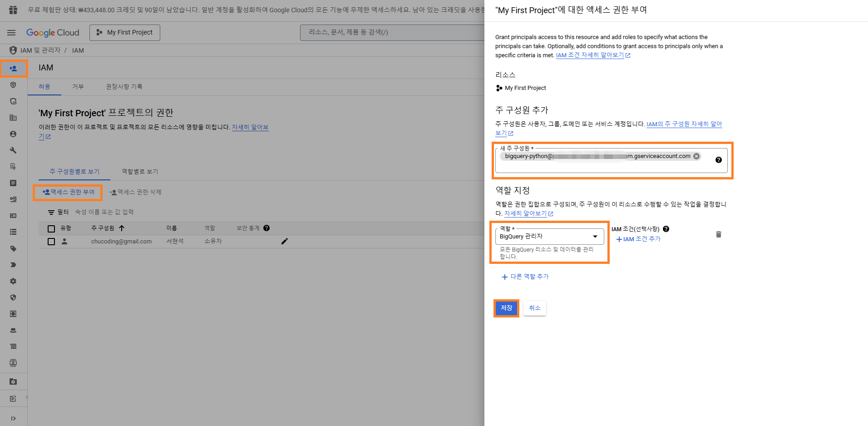
Task: Click the 소유자 role cell
Action: [x=213, y=242]
